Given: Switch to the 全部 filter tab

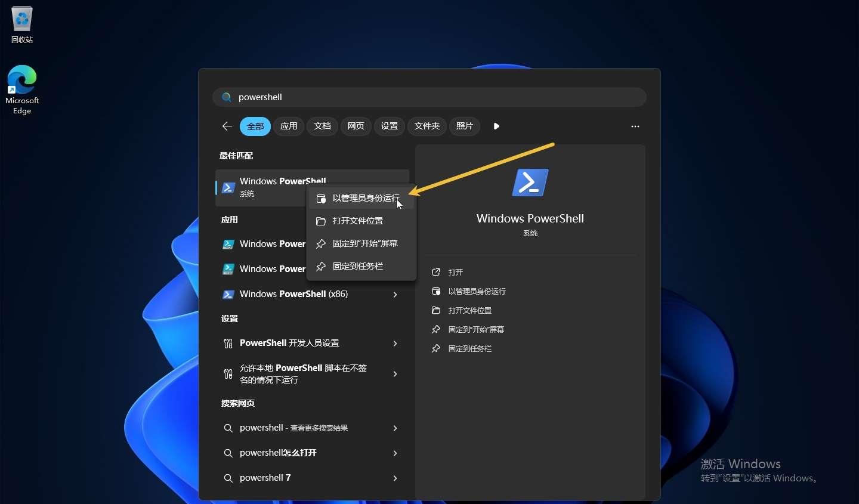Looking at the screenshot, I should click(x=255, y=126).
